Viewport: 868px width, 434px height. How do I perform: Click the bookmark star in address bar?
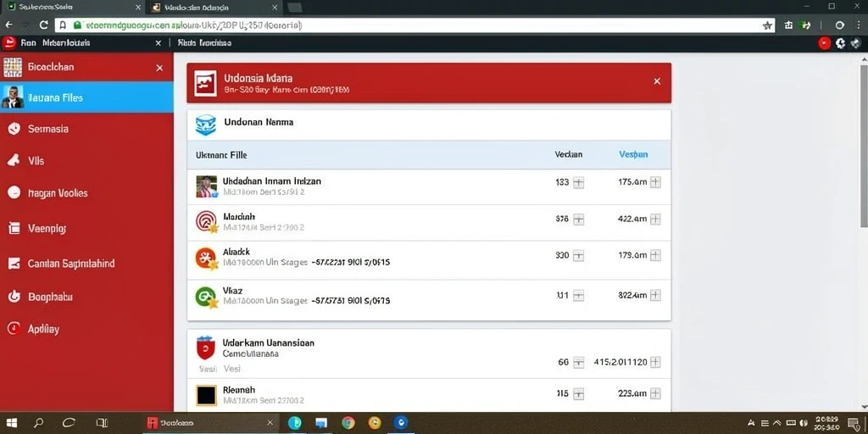(767, 25)
